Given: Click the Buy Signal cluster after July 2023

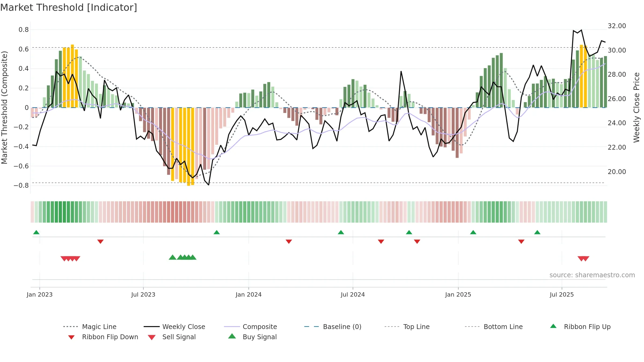Looking at the screenshot, I should 182,257.
